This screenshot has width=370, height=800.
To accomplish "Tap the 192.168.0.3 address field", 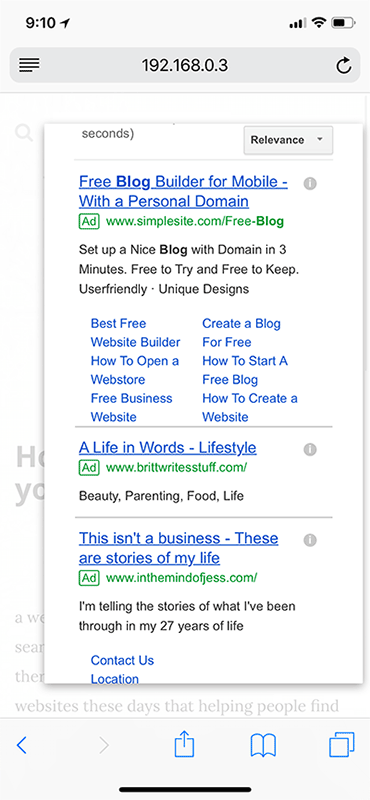I will click(185, 65).
